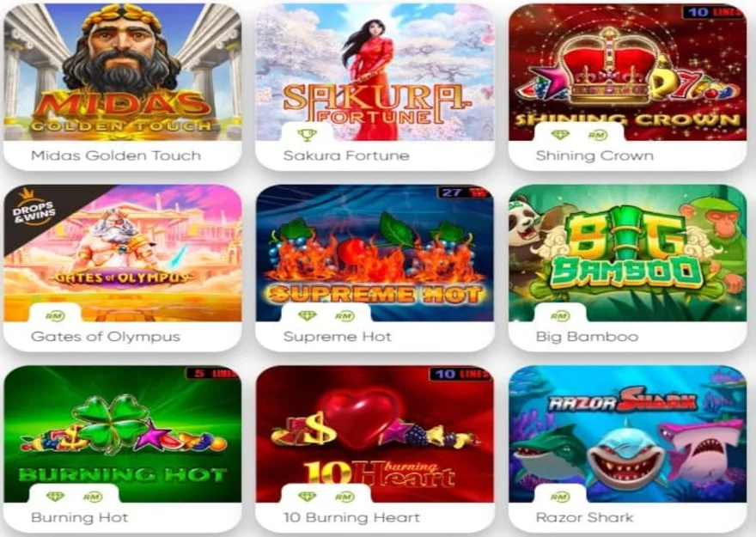Click the '10 Burning Heart' title label
The height and width of the screenshot is (537, 756).
pos(352,518)
